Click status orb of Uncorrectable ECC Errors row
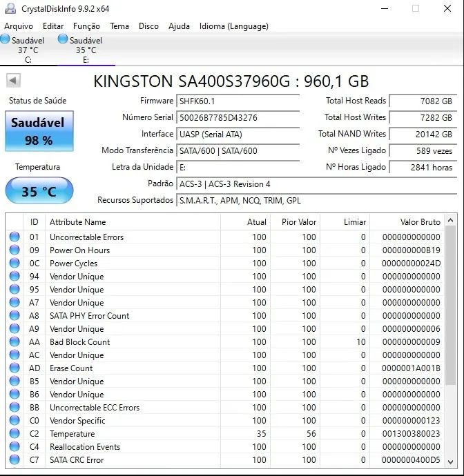Image resolution: width=464 pixels, height=476 pixels. 14,407
